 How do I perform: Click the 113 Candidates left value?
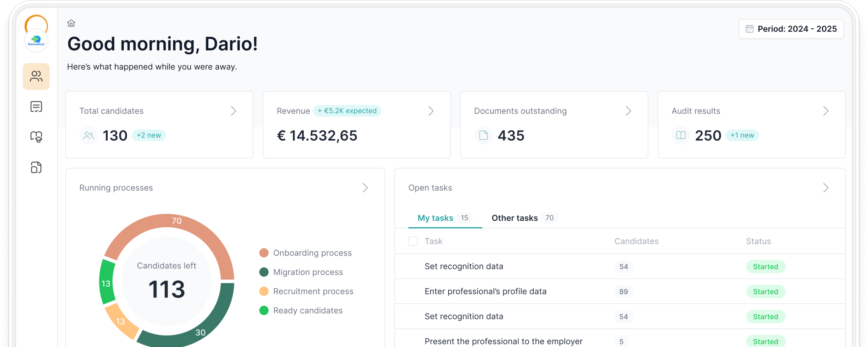click(x=167, y=289)
